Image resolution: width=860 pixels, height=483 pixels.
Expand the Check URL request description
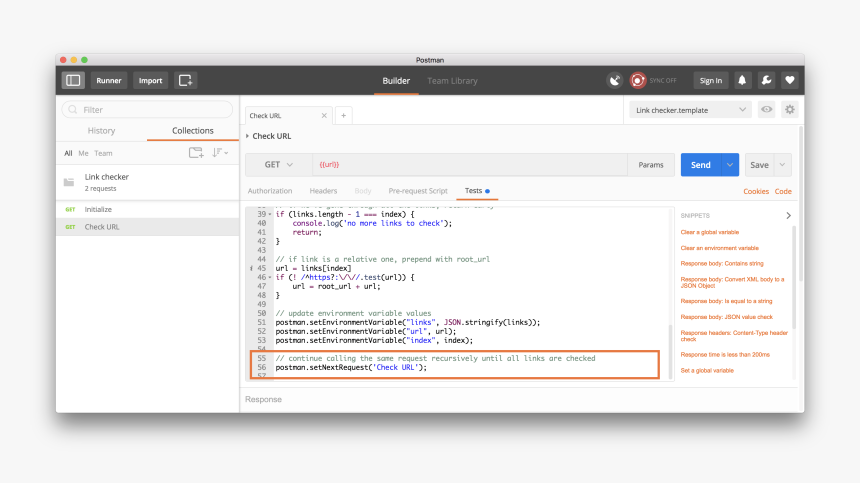click(x=247, y=136)
